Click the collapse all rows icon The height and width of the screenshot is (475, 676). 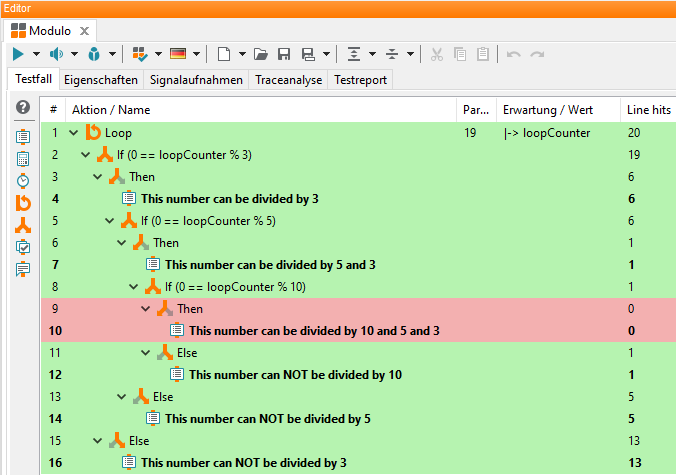pos(392,54)
